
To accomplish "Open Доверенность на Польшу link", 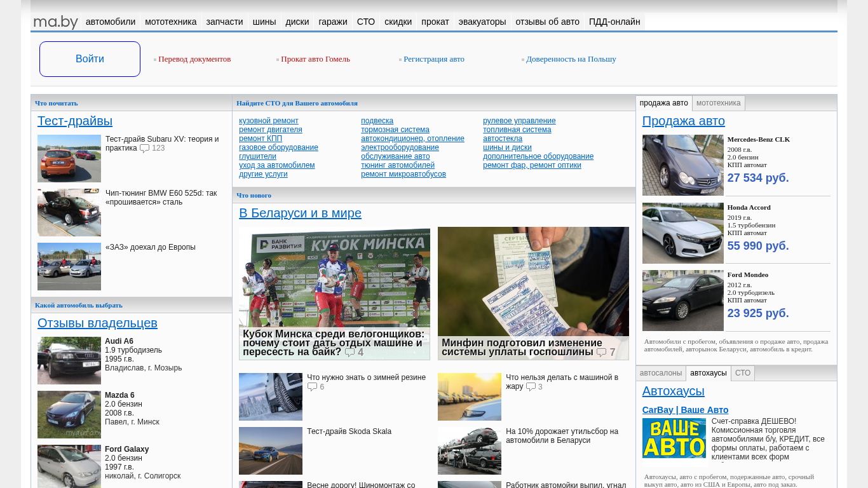I will point(571,59).
